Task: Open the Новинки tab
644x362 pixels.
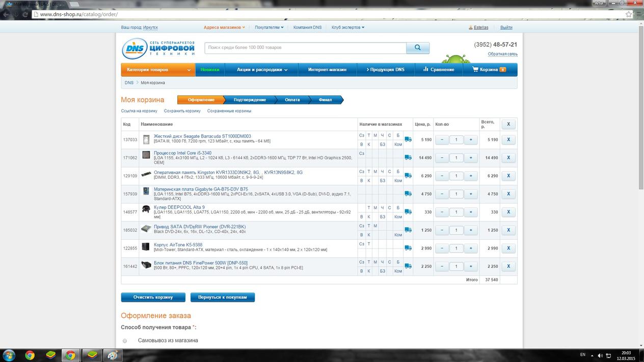Action: 210,70
